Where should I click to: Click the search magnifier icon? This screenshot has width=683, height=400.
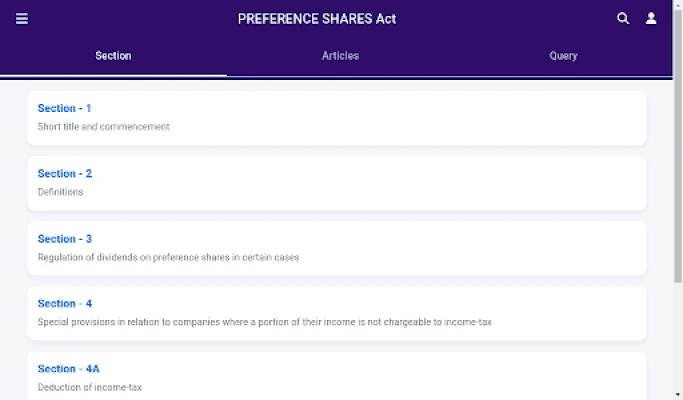[x=623, y=18]
